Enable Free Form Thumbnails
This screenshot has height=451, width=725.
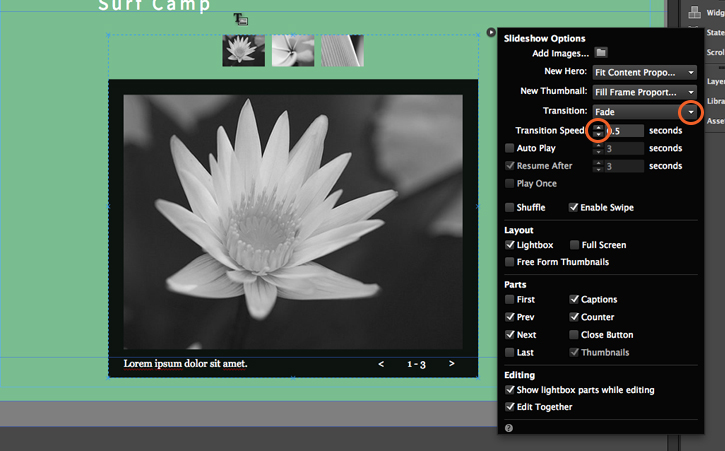(x=510, y=262)
